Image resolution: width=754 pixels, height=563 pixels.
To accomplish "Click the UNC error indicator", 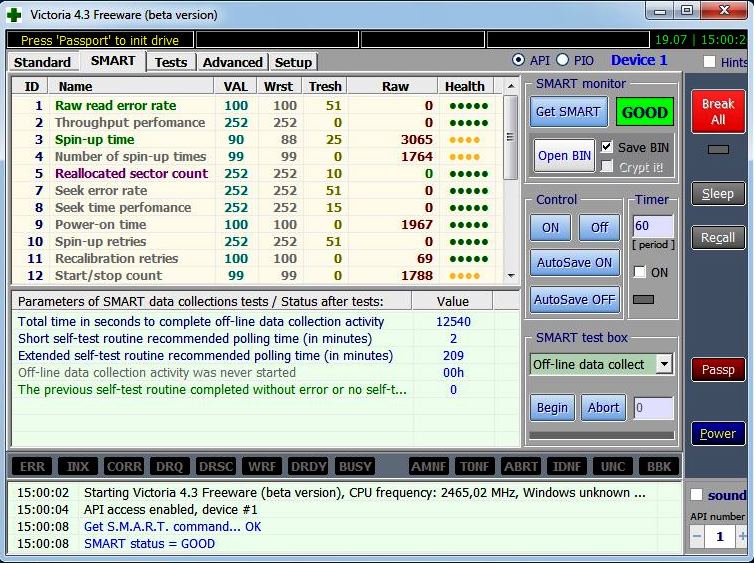I will click(613, 466).
